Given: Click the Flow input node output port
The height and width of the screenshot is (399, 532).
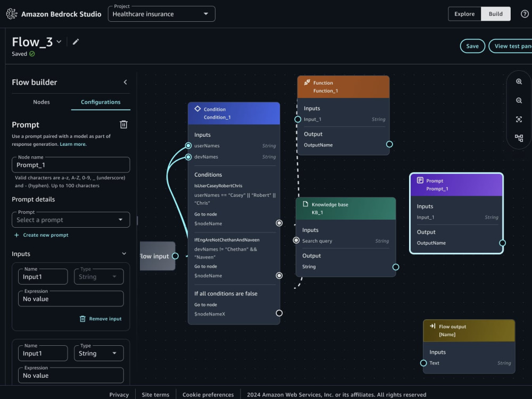Looking at the screenshot, I should [x=176, y=256].
